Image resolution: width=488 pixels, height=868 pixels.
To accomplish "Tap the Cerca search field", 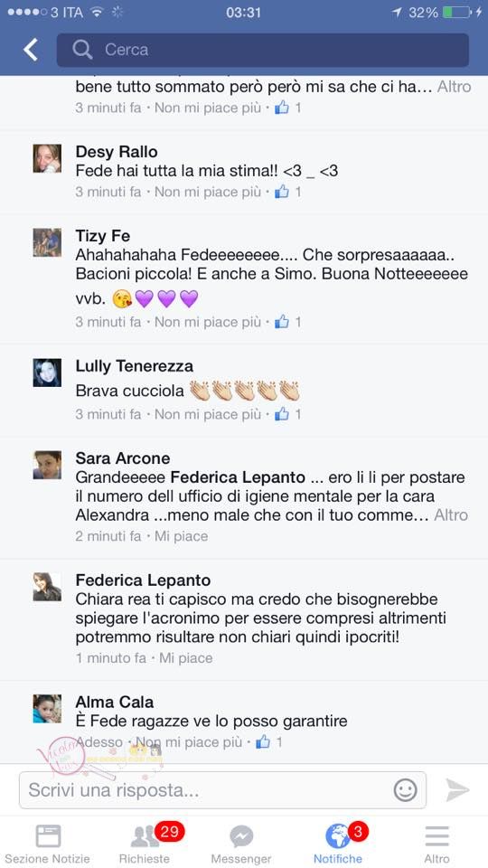I will click(x=263, y=50).
